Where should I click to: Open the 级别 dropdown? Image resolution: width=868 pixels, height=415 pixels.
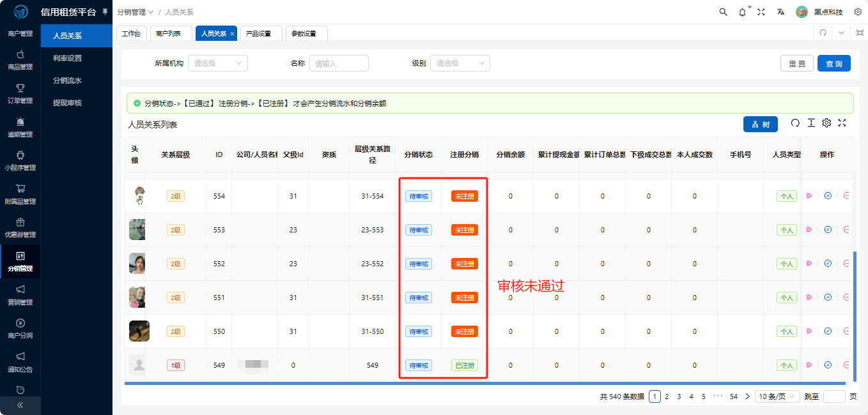(x=460, y=63)
